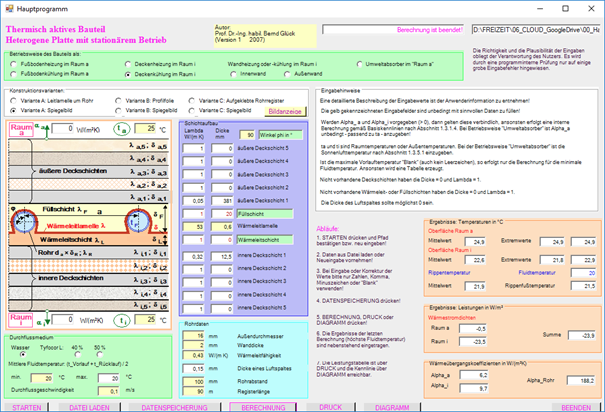The image size is (605, 412).
Task: Select Fußbodenkühlung im Raum a option
Action: pos(14,74)
